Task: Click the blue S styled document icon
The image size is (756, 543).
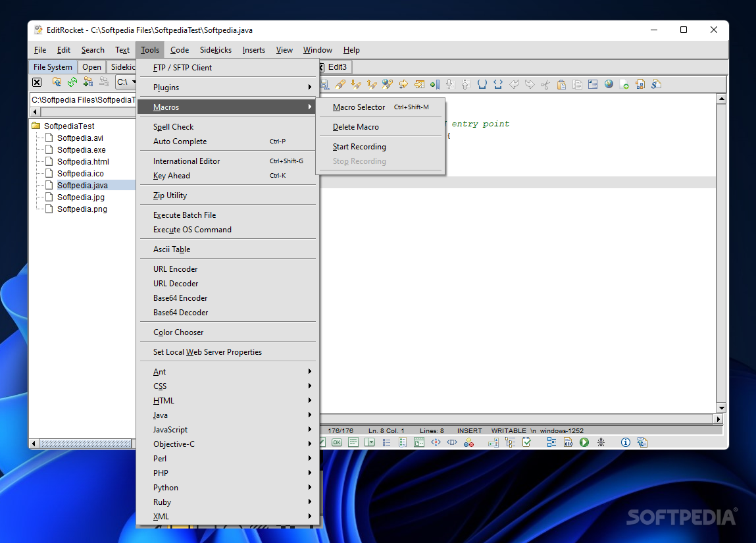Action: tap(656, 84)
